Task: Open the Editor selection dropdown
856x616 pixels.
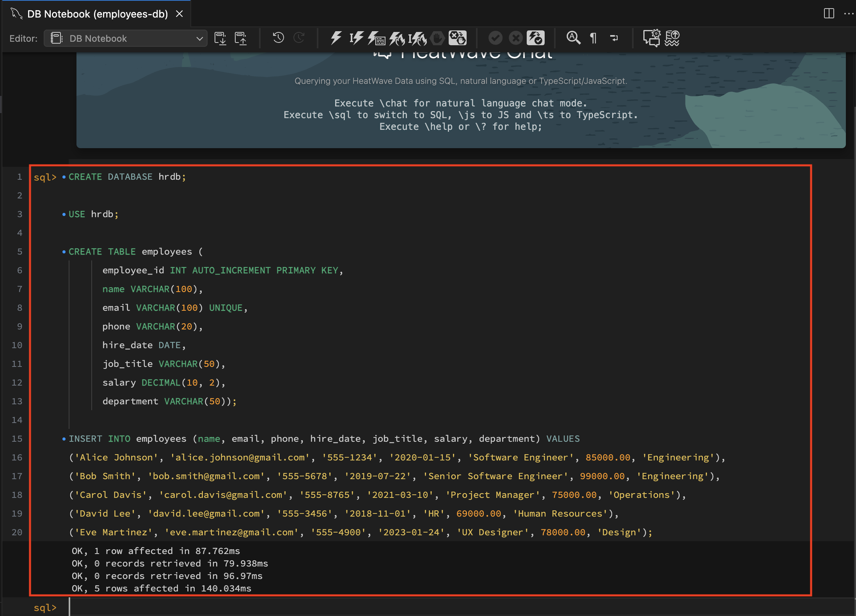Action: click(x=125, y=38)
